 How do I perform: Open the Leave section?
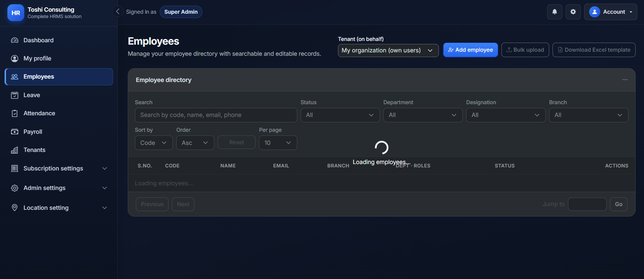coord(59,95)
